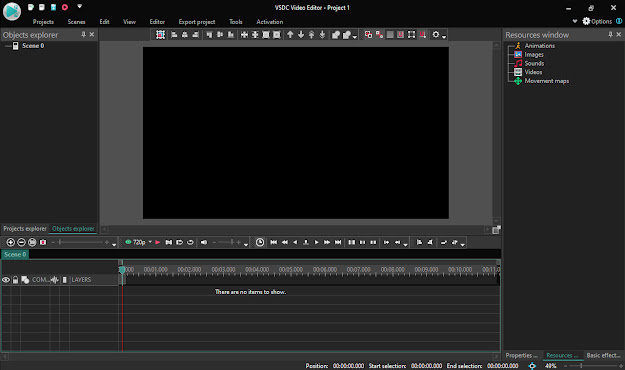Click the LAYERS column header
This screenshot has width=625, height=370.
pos(81,280)
